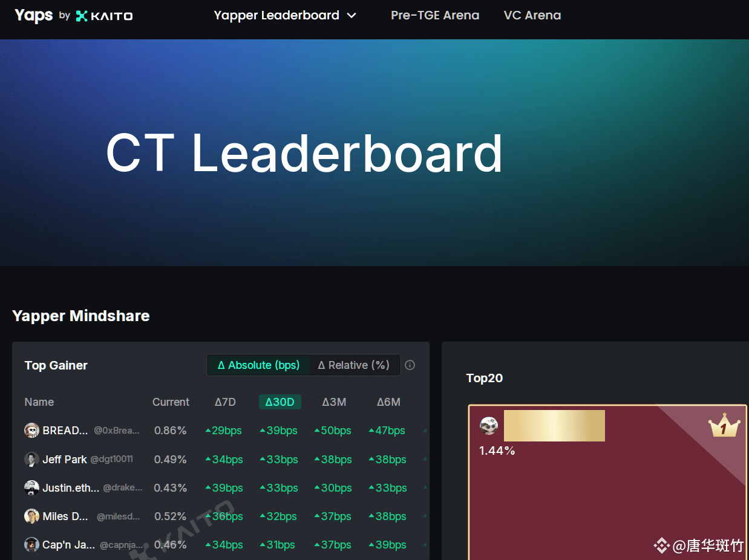
Task: Open the Miles D... yapper name
Action: (x=65, y=516)
